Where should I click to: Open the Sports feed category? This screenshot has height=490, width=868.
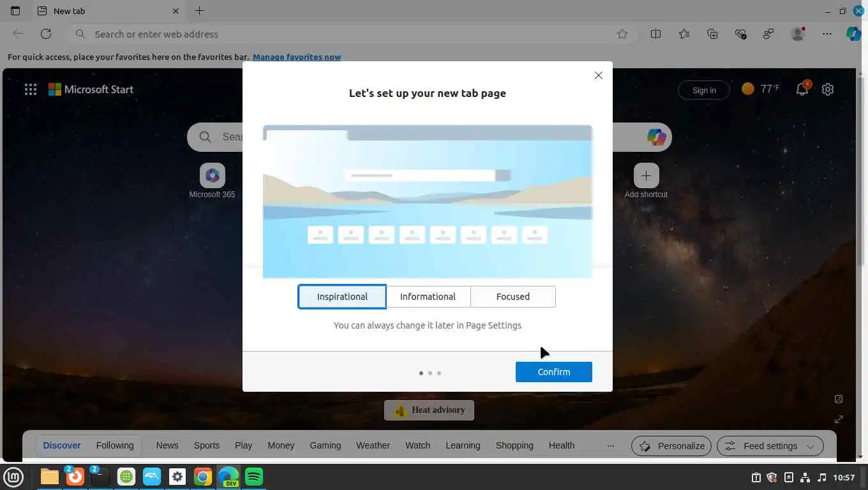[207, 445]
